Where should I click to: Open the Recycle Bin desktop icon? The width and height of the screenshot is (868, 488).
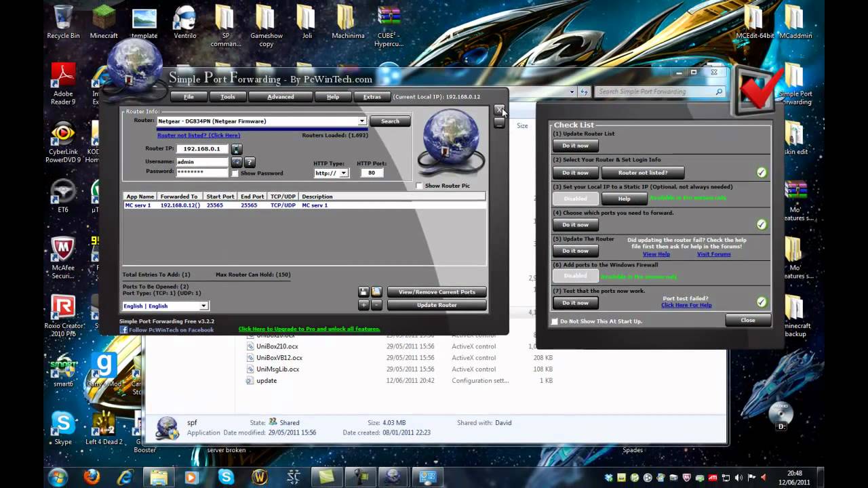63,22
